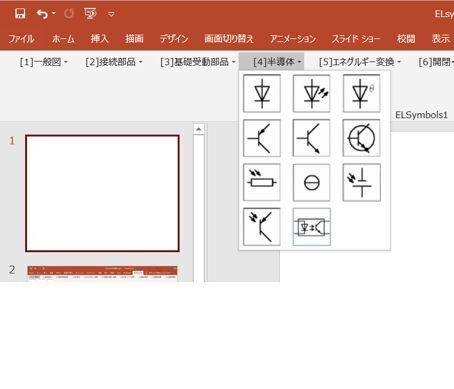The width and height of the screenshot is (454, 389).
Task: Insert the temperature-dependent diode symbol with θ
Action: [362, 93]
